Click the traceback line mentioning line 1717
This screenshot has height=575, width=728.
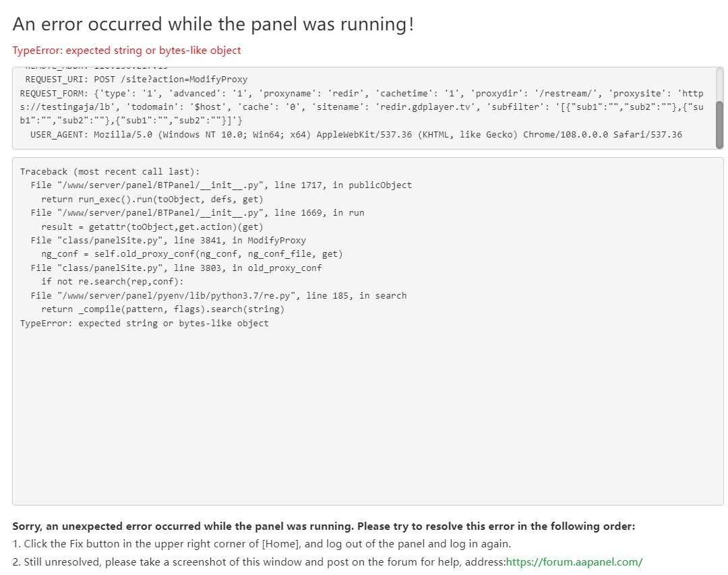click(x=221, y=185)
